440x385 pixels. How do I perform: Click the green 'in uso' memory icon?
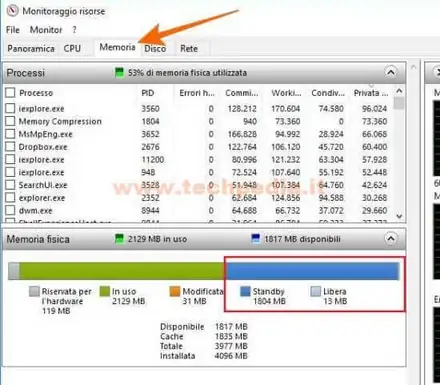pos(119,238)
